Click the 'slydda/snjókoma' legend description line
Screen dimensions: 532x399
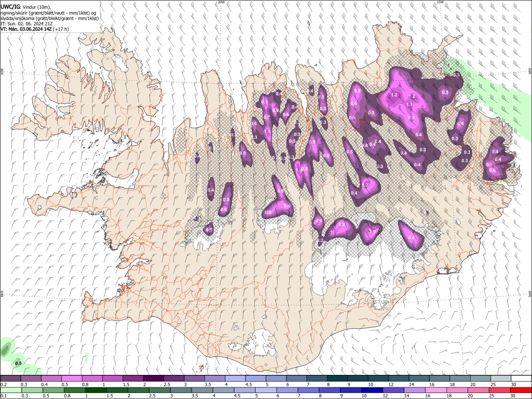point(49,18)
